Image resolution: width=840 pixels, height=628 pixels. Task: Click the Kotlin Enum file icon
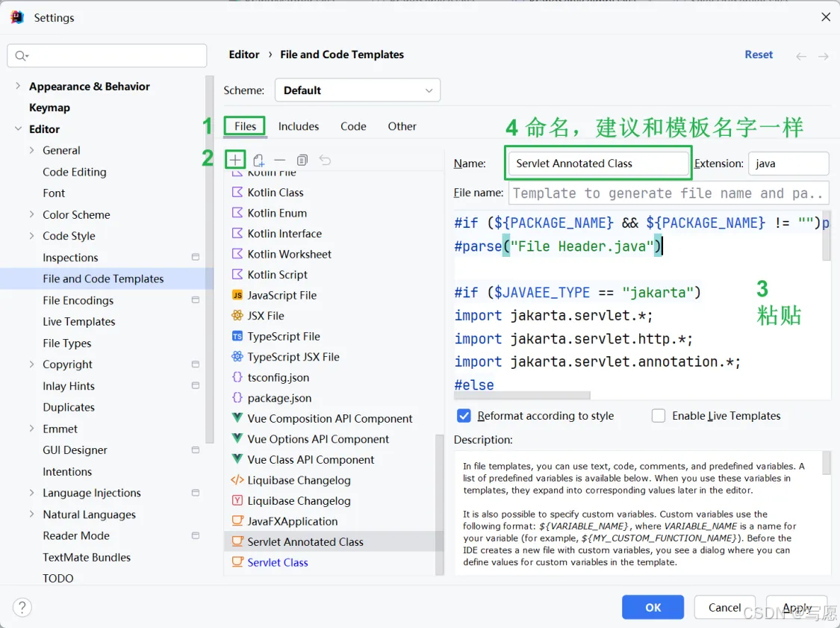[237, 213]
